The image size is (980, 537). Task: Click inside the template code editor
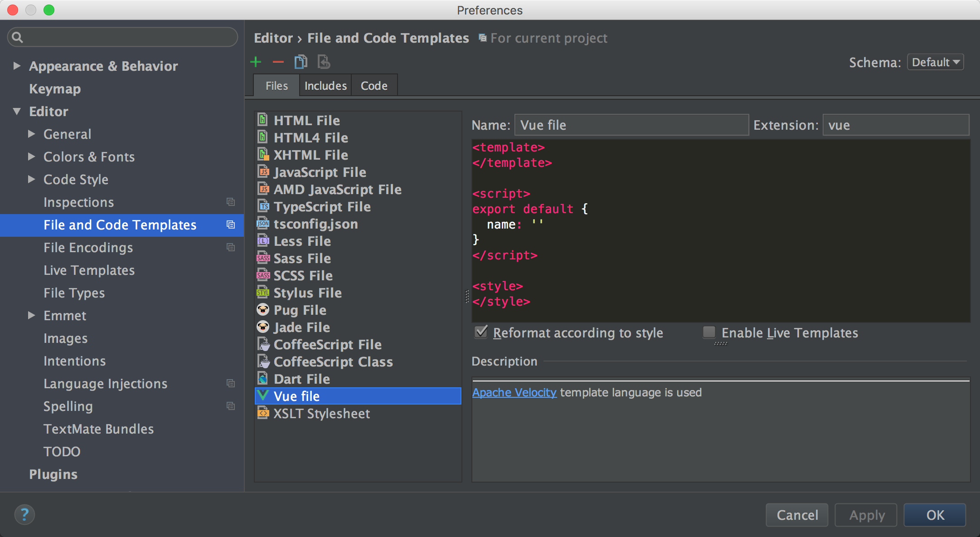point(721,230)
